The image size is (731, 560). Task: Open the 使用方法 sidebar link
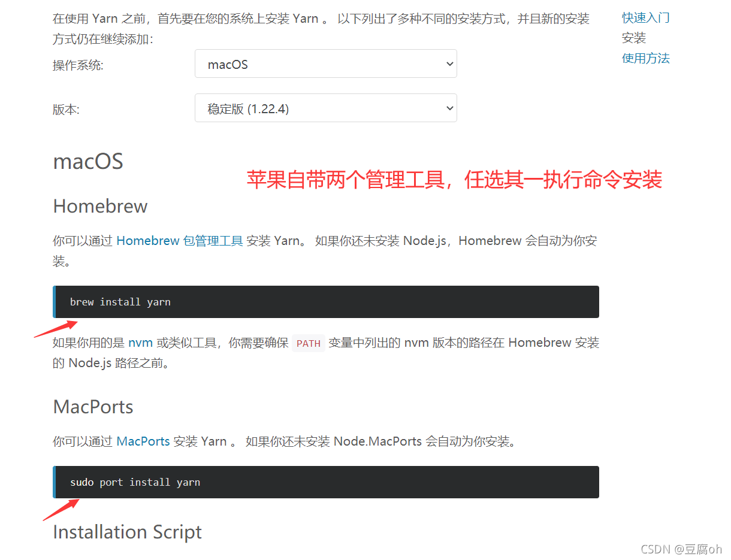pyautogui.click(x=645, y=58)
